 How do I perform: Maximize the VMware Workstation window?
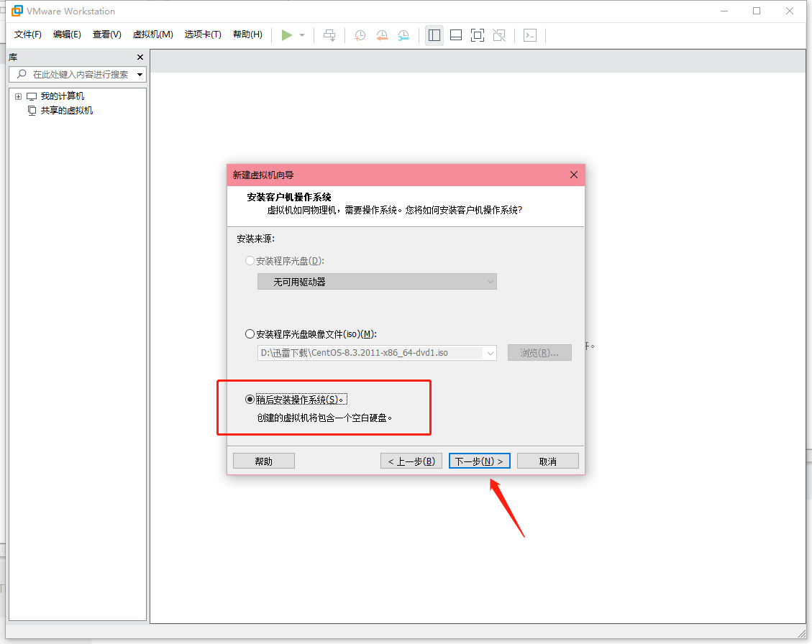[757, 11]
